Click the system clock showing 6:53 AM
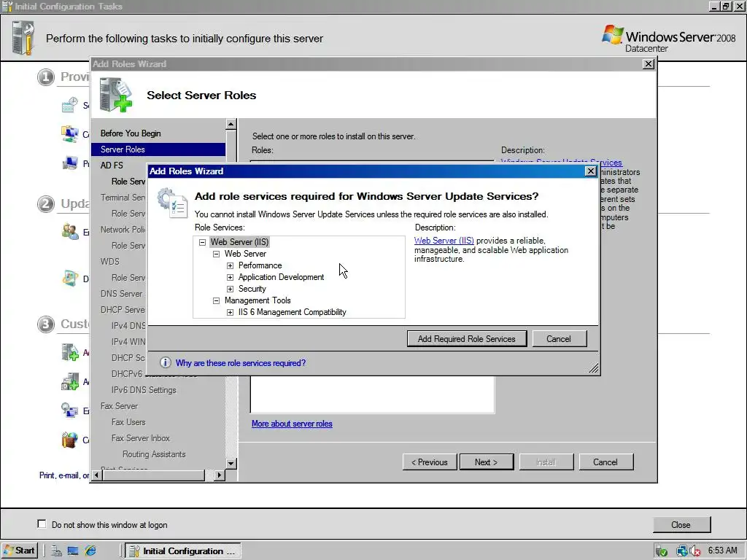Image resolution: width=747 pixels, height=560 pixels. (x=722, y=551)
